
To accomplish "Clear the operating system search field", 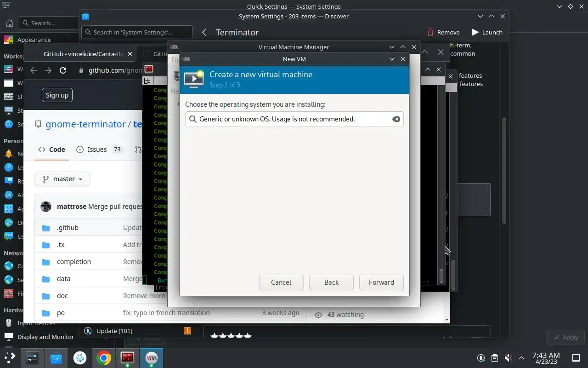I will (x=396, y=119).
